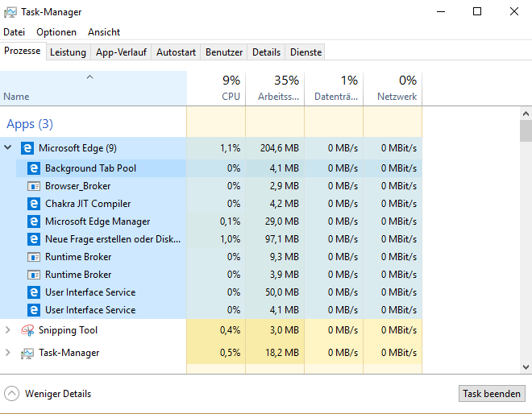Open the Benutzer tab
Screen dimensions: 532x414
[x=224, y=52]
